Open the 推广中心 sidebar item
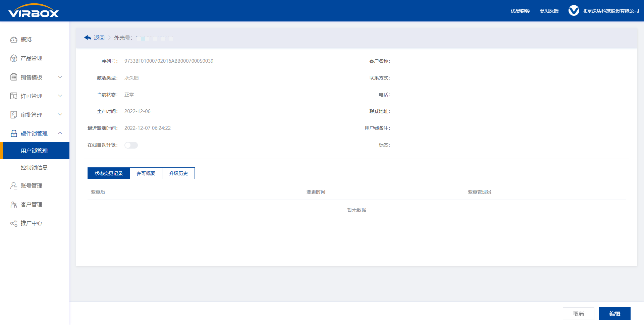Image resolution: width=644 pixels, height=325 pixels. pos(35,223)
